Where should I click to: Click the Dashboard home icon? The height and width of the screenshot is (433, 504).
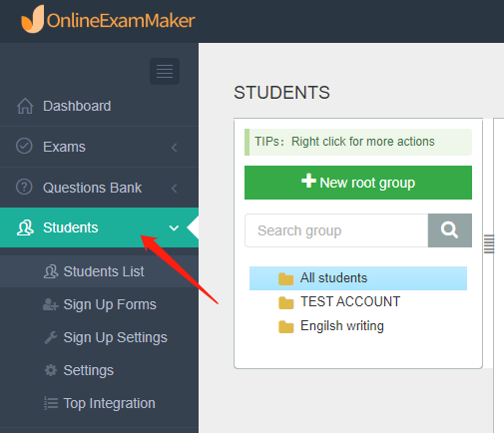[25, 106]
